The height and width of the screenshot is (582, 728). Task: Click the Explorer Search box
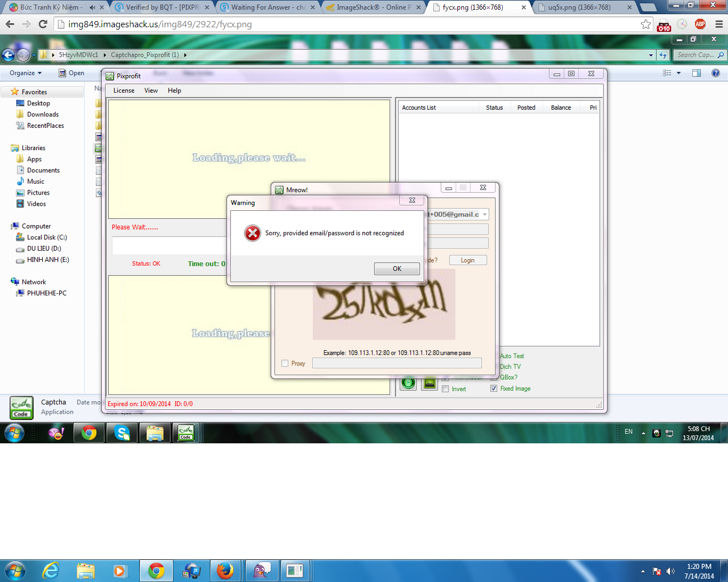tap(700, 55)
